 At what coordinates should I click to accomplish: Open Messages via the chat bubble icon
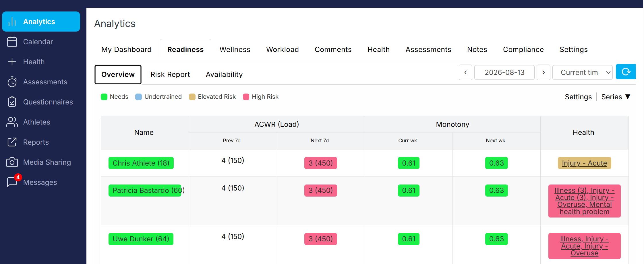tap(12, 182)
